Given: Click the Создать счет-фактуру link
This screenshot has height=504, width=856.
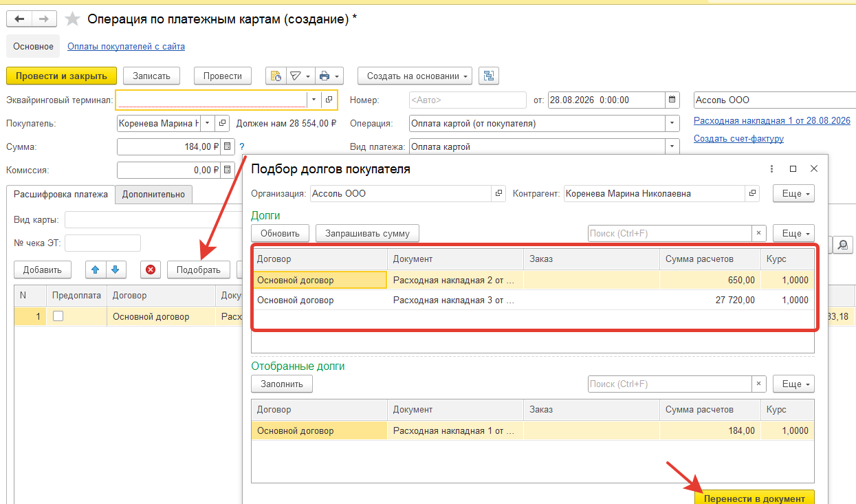Looking at the screenshot, I should click(x=738, y=138).
